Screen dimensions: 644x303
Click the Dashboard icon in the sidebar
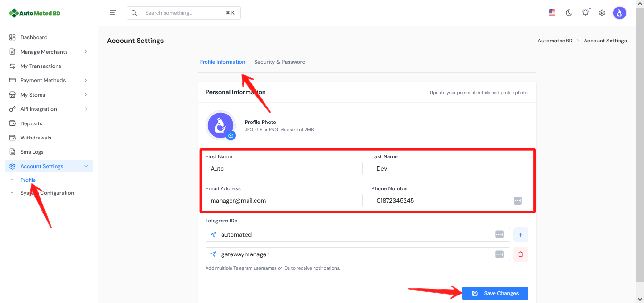(13, 37)
